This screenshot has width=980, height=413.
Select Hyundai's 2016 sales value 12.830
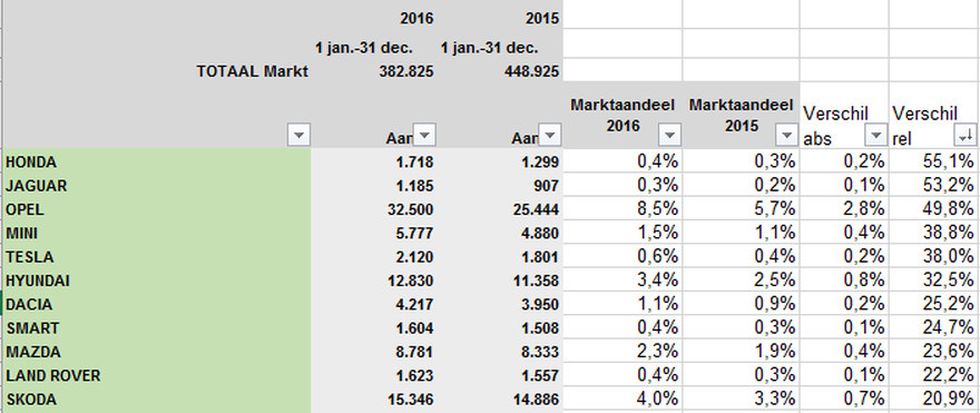[x=410, y=281]
